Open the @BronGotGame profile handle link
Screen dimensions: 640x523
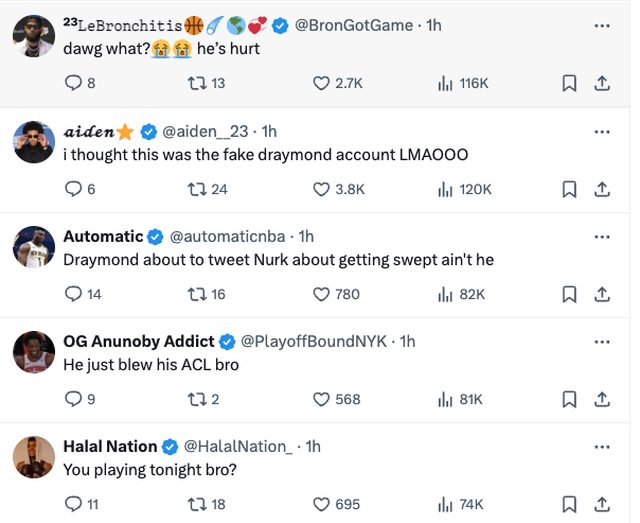click(355, 25)
